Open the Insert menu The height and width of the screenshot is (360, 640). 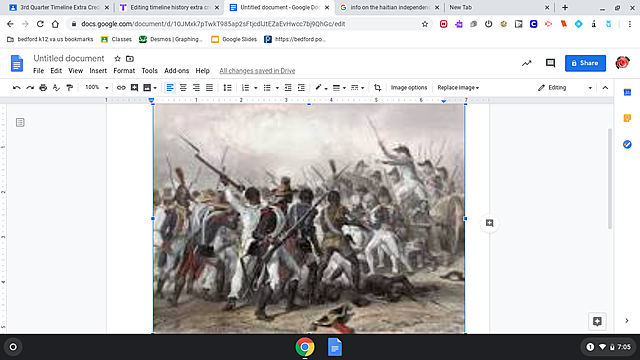pyautogui.click(x=98, y=71)
